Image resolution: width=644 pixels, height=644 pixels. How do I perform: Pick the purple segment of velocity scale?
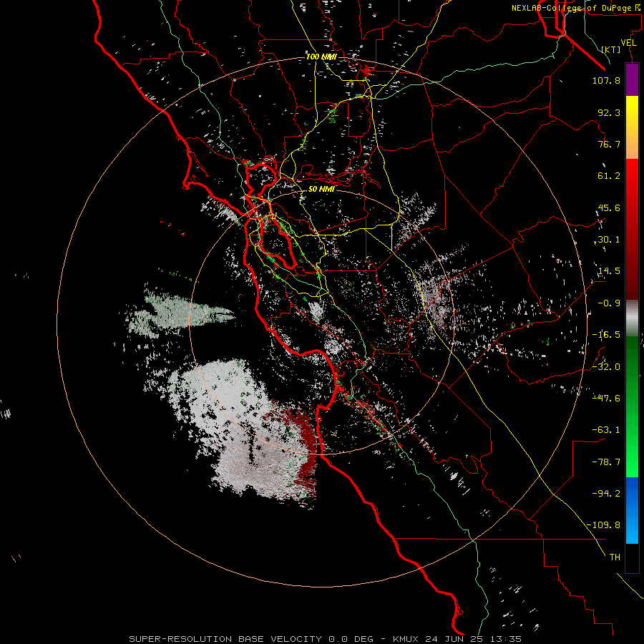pos(632,79)
